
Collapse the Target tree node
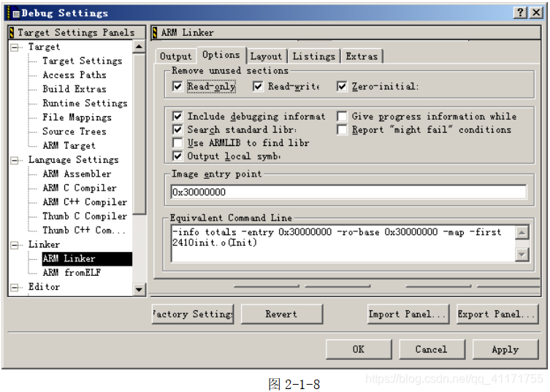(15, 47)
